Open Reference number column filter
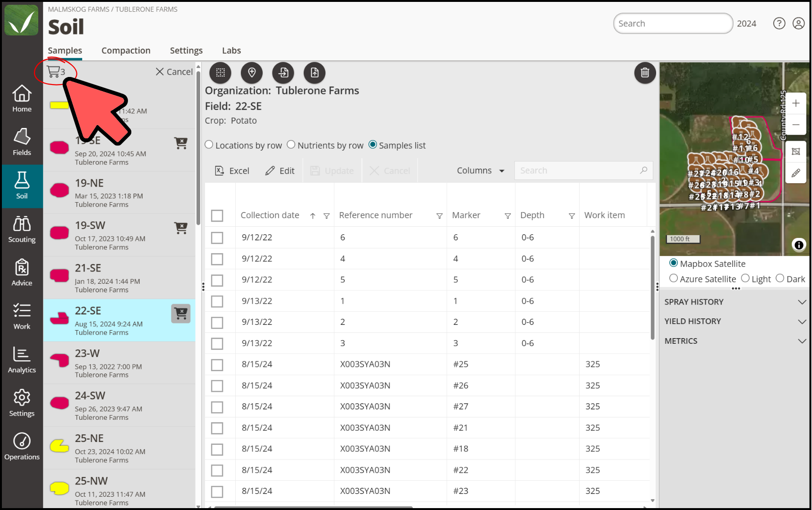 click(x=439, y=216)
